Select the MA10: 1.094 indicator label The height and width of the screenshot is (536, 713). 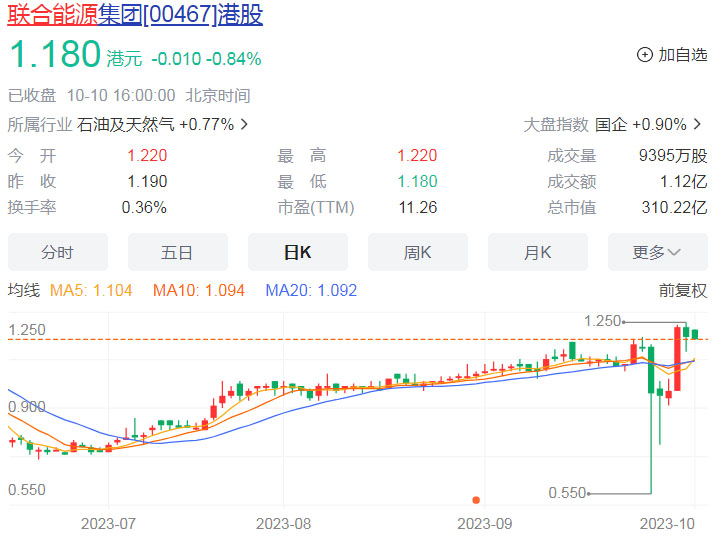click(199, 290)
